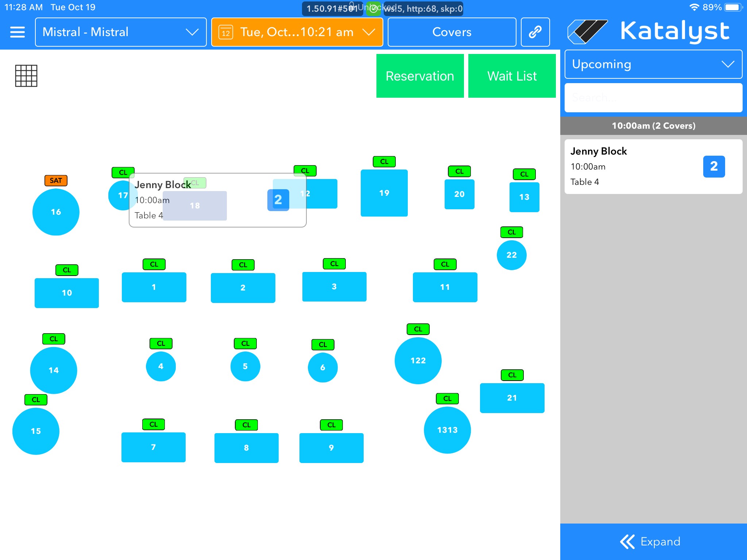Click the SAT status badge on table 16

pos(56,180)
